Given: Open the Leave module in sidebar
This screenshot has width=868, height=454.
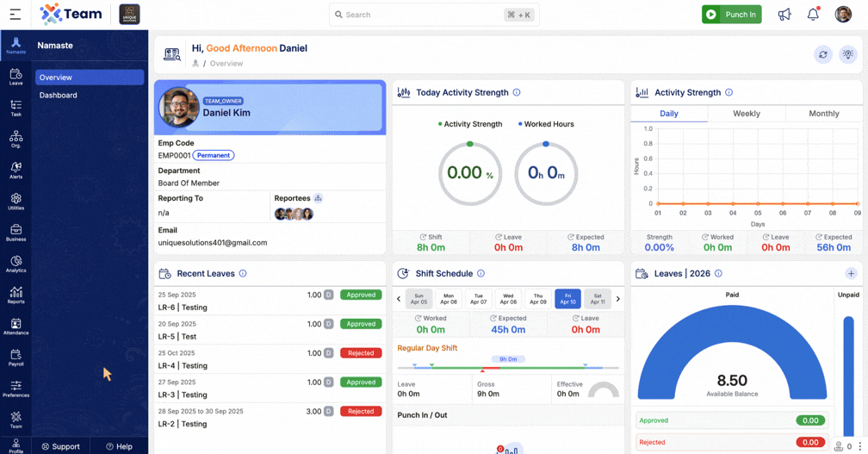Looking at the screenshot, I should (x=15, y=77).
